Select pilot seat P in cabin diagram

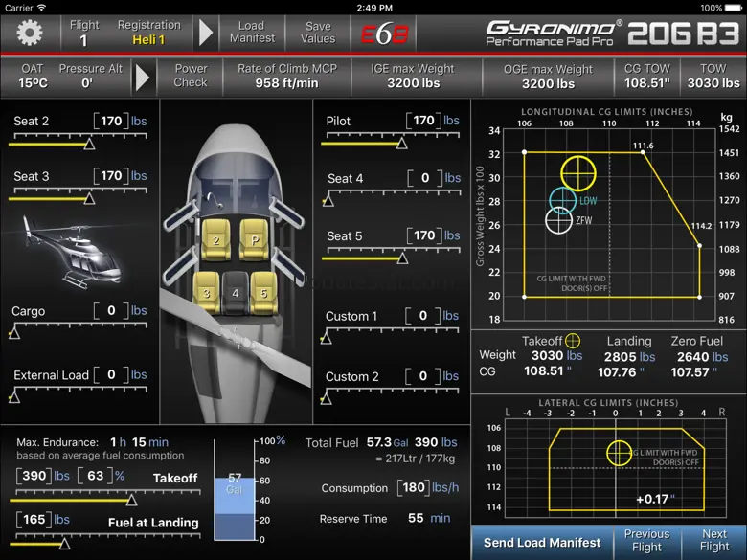point(254,239)
